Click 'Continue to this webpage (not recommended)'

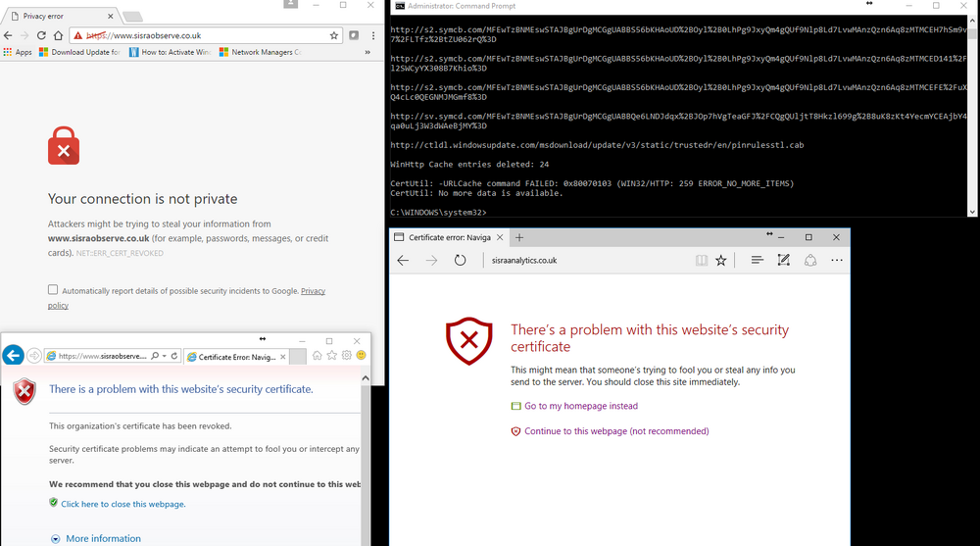pyautogui.click(x=616, y=431)
